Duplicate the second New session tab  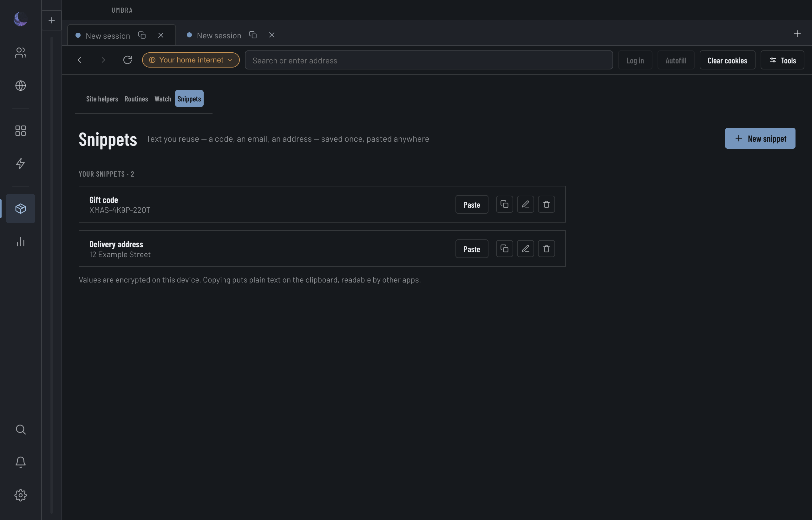coord(253,35)
